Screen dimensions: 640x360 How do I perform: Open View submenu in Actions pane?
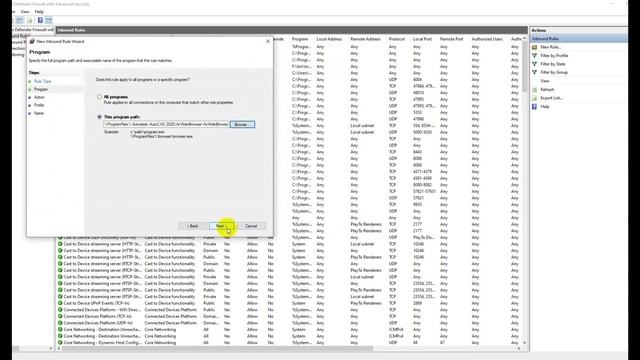[x=545, y=81]
